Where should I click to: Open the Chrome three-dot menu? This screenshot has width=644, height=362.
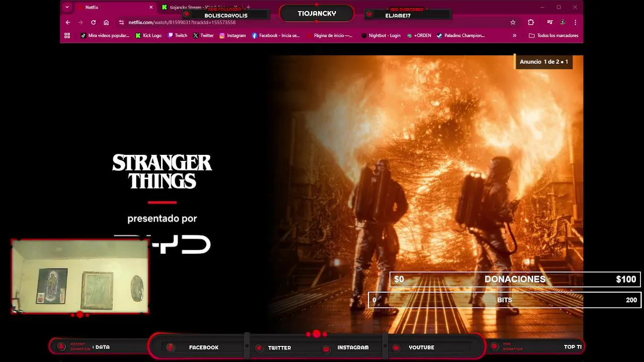pos(575,22)
